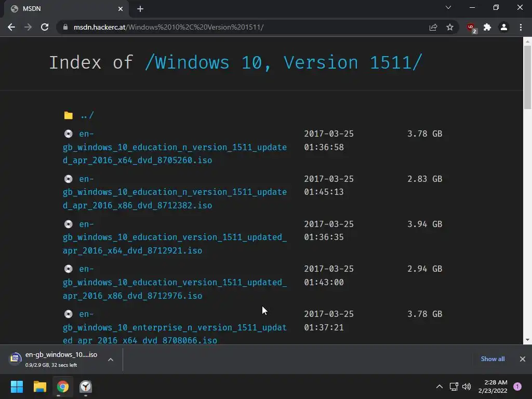Click the page scrollbar down arrow

point(527,340)
